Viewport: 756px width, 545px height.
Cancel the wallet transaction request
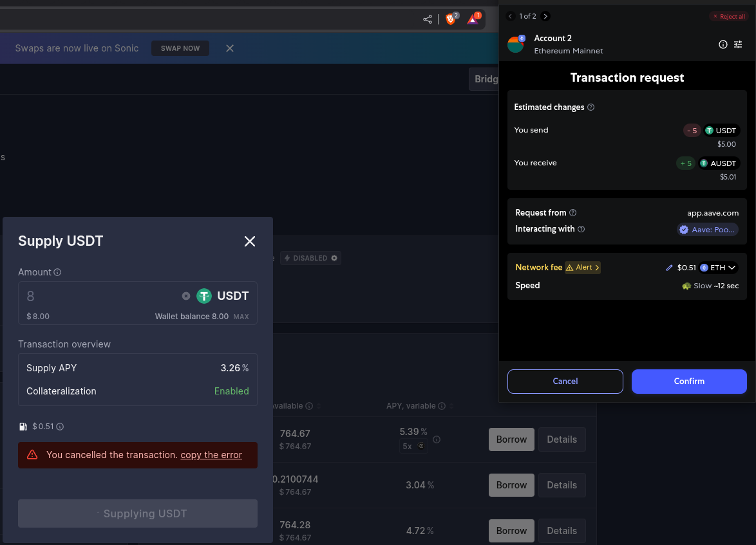point(565,381)
